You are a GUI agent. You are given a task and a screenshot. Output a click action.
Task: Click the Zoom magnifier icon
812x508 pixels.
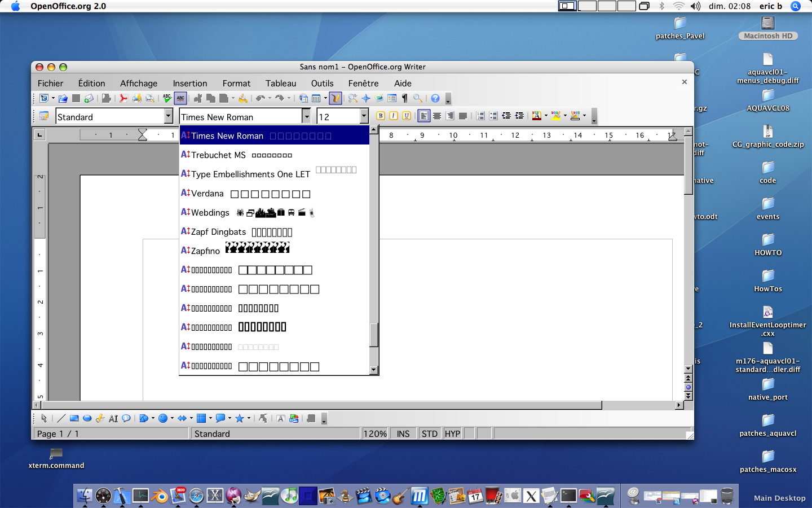tap(418, 98)
